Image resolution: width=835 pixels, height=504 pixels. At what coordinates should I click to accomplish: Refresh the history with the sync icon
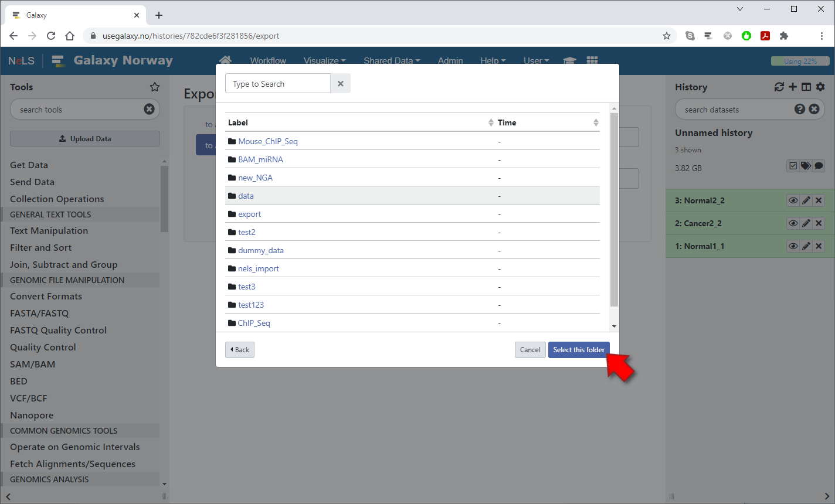coord(779,87)
